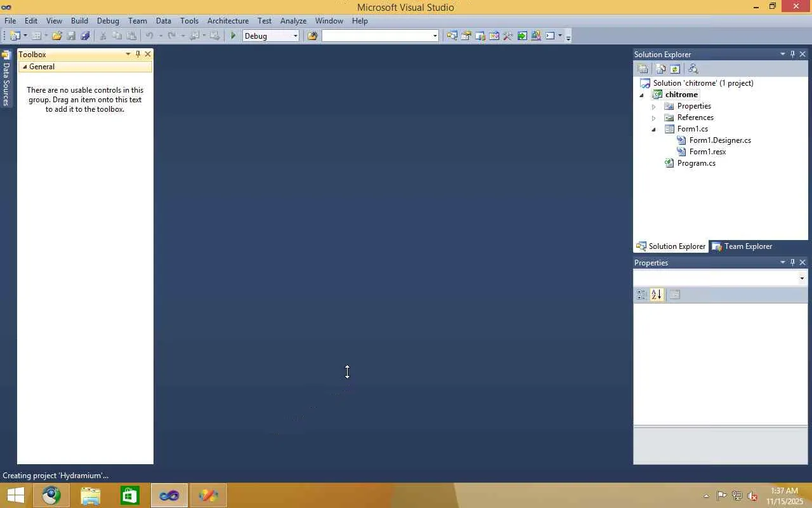
Task: Select Form1.Designer.cs in Solution Explorer
Action: click(720, 140)
